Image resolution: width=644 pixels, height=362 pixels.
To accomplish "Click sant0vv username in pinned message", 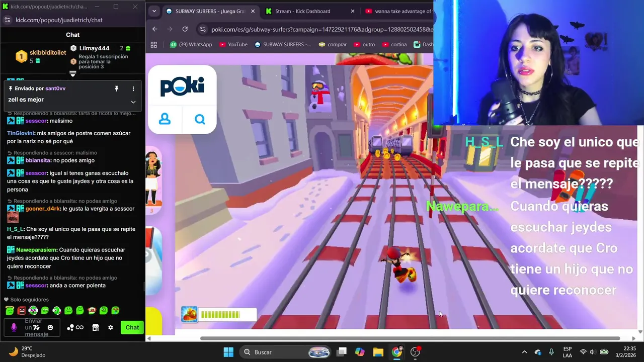I will tap(55, 88).
